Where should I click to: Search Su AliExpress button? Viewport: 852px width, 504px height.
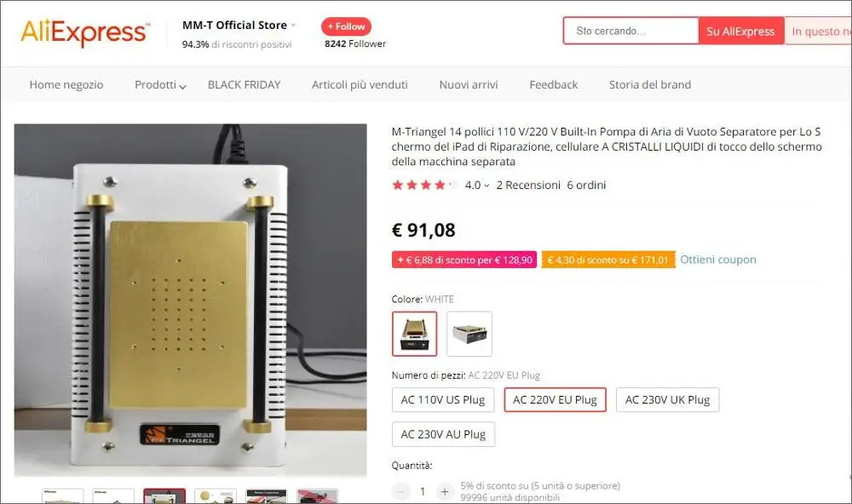pyautogui.click(x=740, y=31)
